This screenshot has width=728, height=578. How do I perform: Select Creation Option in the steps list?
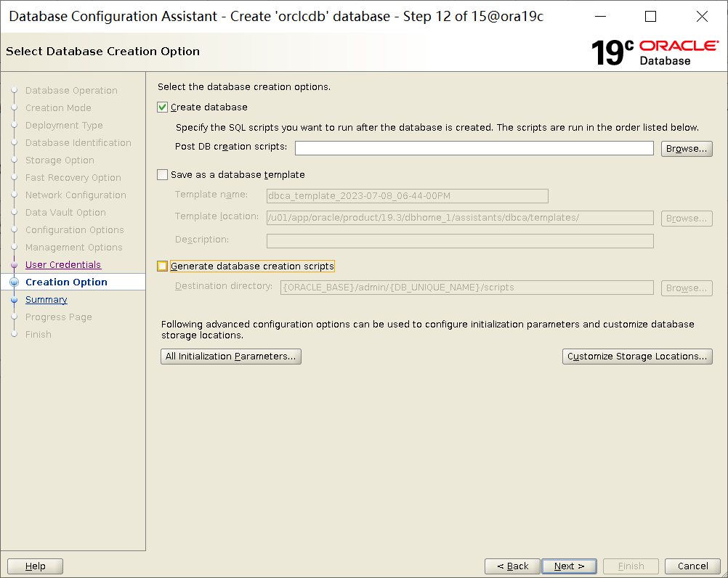click(66, 282)
